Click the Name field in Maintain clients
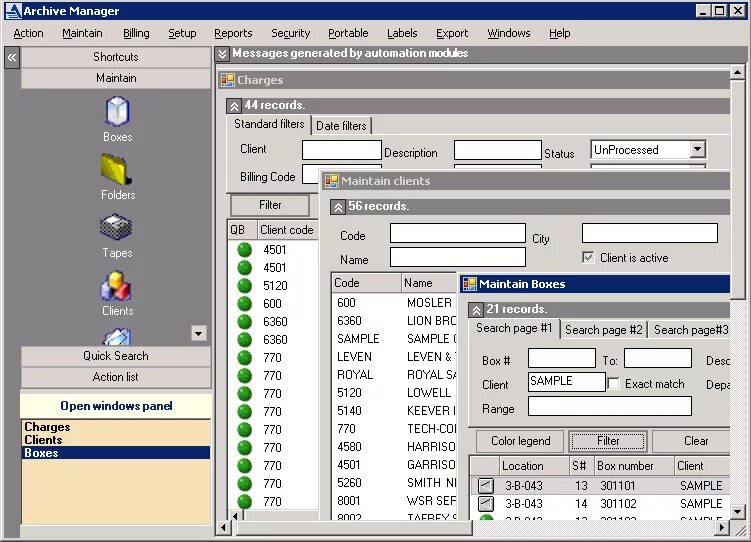The height and width of the screenshot is (542, 751). tap(457, 257)
